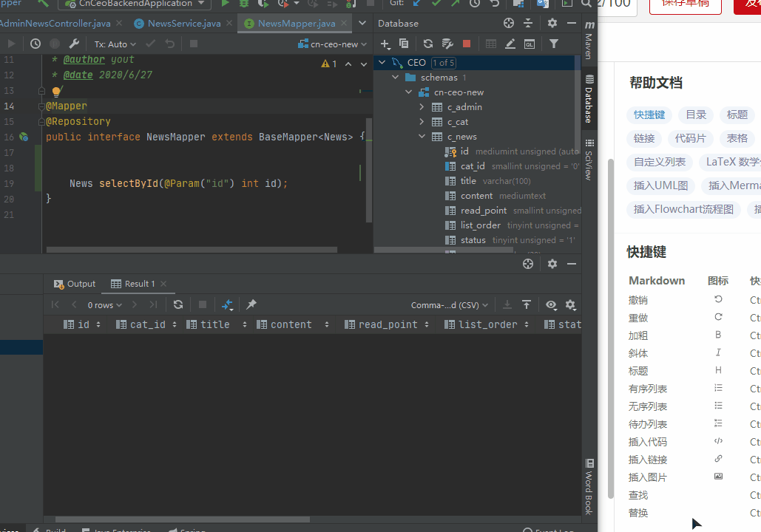This screenshot has height=532, width=761.
Task: Select the list_order column in the tree
Action: (481, 225)
